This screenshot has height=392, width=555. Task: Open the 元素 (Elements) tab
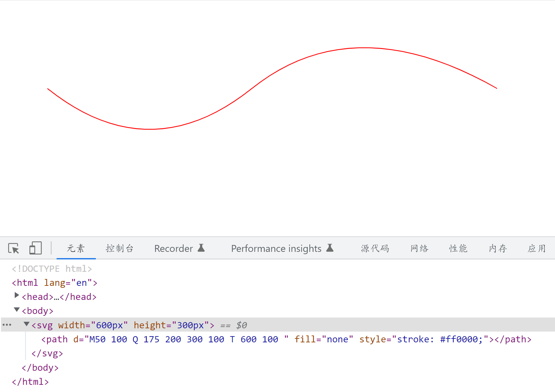coord(76,248)
